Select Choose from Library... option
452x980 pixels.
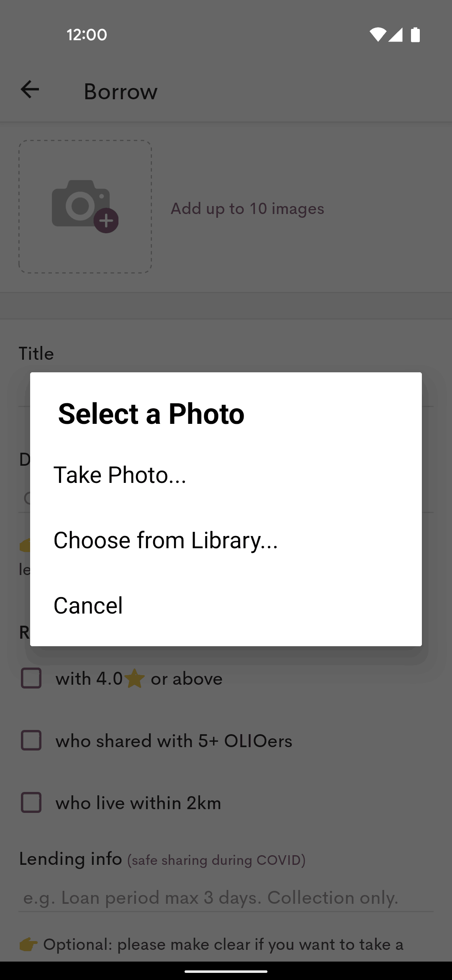[x=226, y=540]
